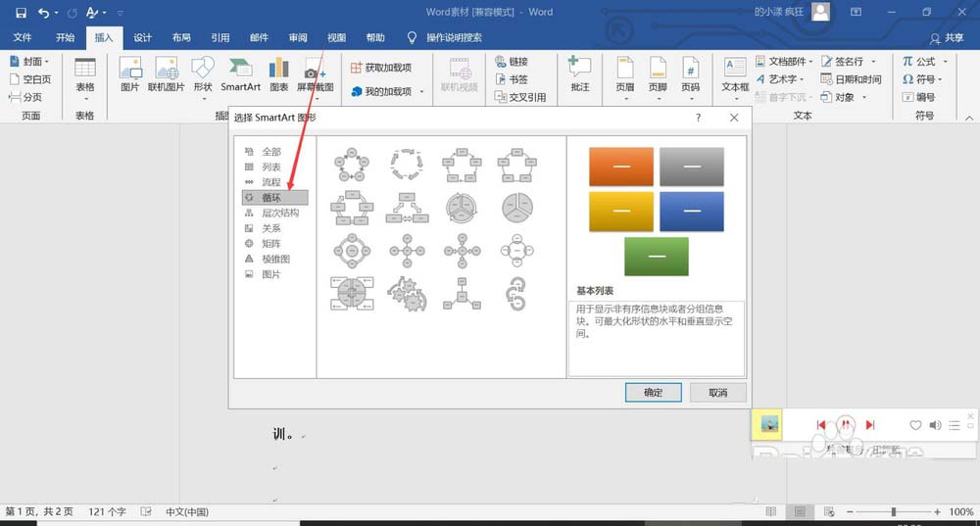The width and height of the screenshot is (980, 526).
Task: Mute the music player volume
Action: [x=934, y=425]
